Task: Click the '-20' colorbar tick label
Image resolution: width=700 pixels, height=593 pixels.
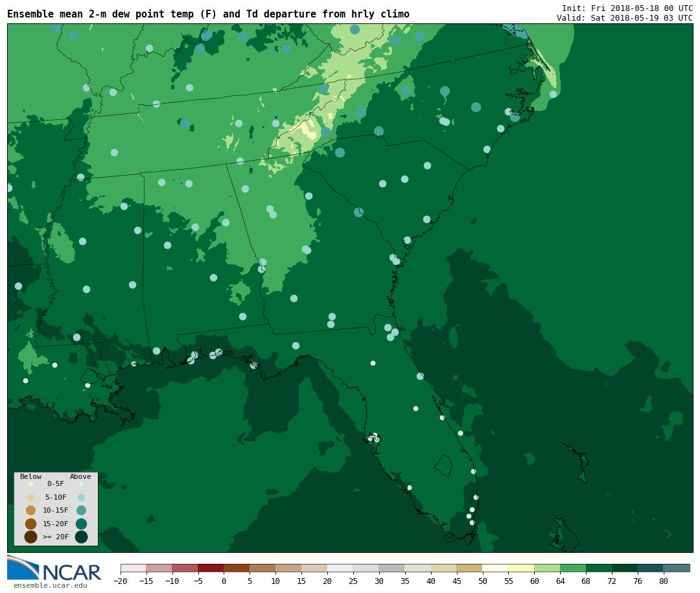Action: tap(121, 581)
